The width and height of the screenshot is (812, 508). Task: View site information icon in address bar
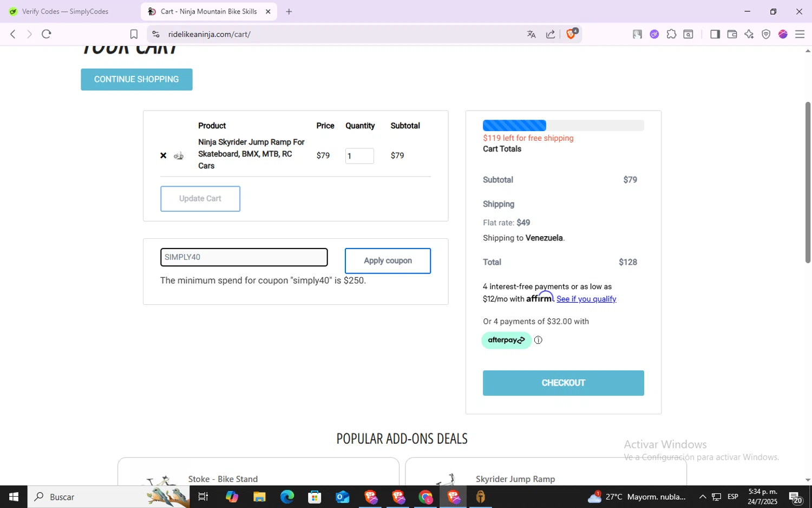tap(156, 34)
